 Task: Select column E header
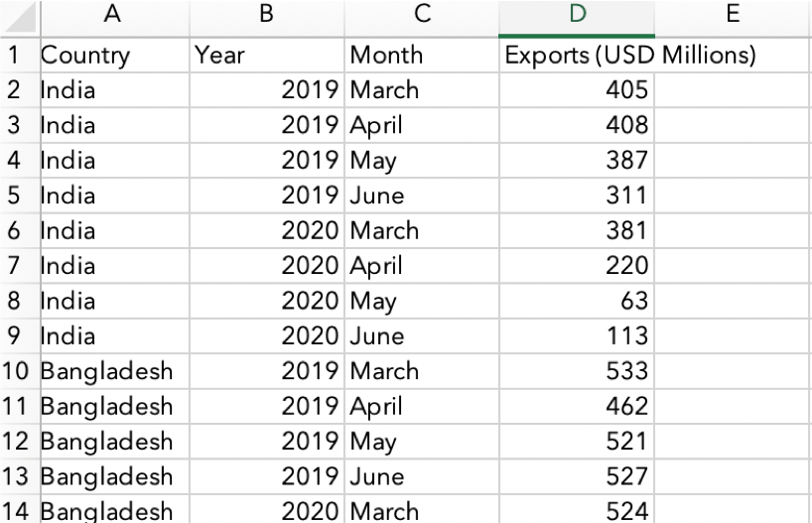[733, 15]
